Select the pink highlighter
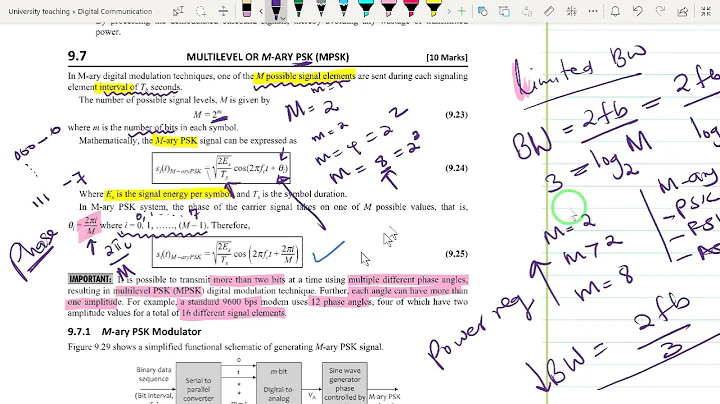The image size is (720, 404). [388, 9]
